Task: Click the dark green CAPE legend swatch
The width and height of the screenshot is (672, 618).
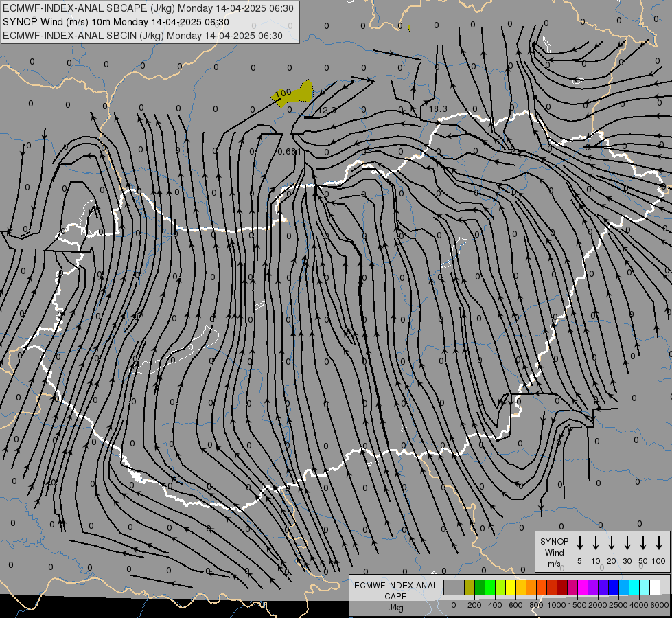Action: coord(480,588)
